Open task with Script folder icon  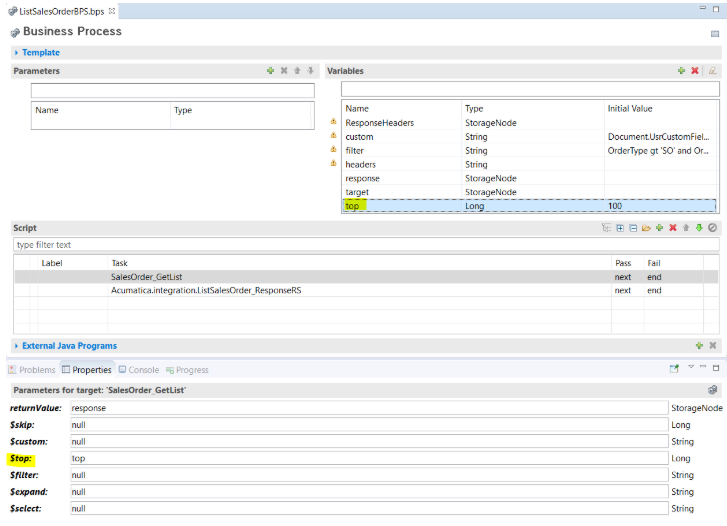[x=646, y=228]
